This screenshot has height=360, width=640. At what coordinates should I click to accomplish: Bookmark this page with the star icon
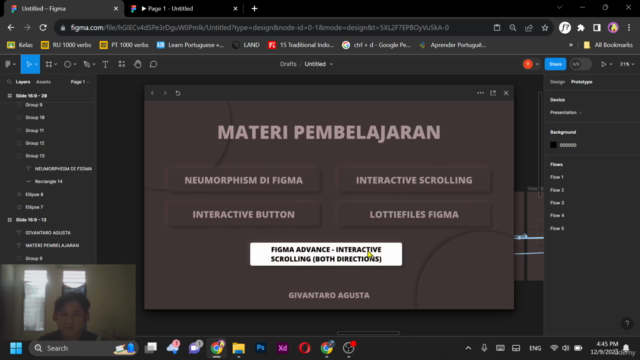tap(545, 28)
